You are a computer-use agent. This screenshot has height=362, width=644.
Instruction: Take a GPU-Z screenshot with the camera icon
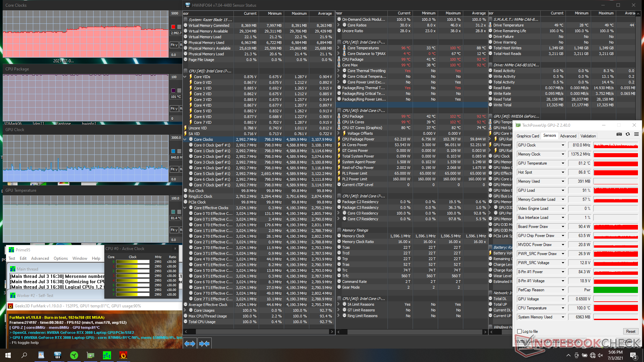point(619,134)
